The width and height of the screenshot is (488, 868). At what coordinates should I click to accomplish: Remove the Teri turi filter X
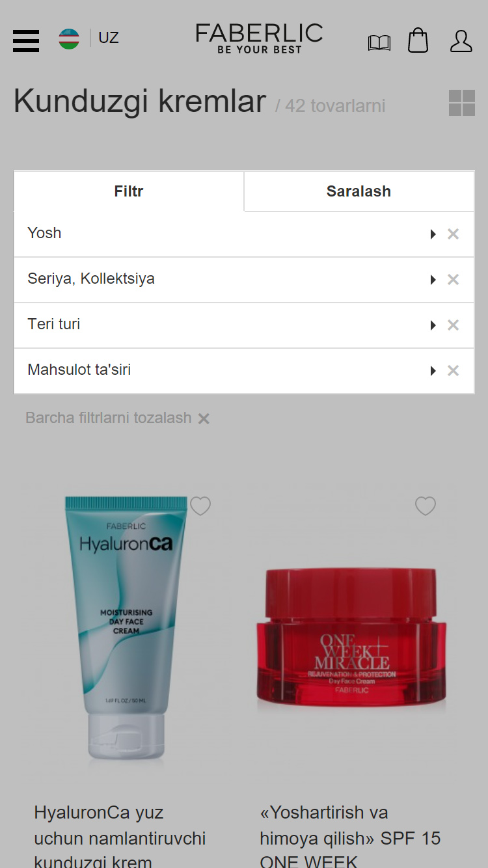pyautogui.click(x=454, y=325)
